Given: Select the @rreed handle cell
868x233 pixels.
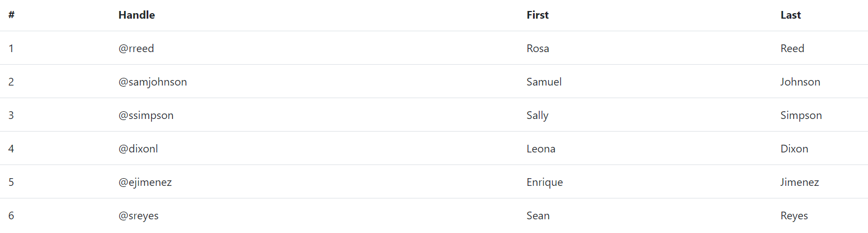Looking at the screenshot, I should click(136, 49).
